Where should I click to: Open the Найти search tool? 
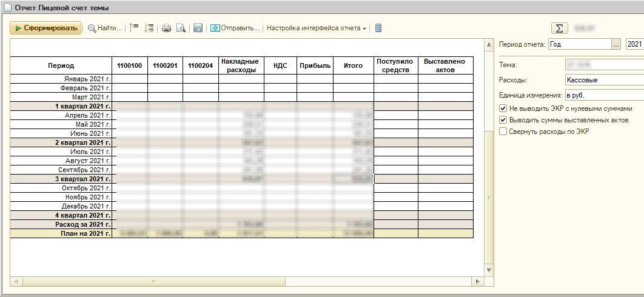105,28
